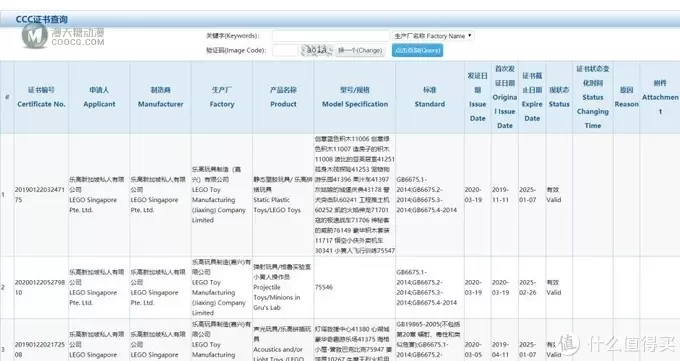Select certificate number 2020012205279810
This screenshot has height=361, width=680.
40,287
